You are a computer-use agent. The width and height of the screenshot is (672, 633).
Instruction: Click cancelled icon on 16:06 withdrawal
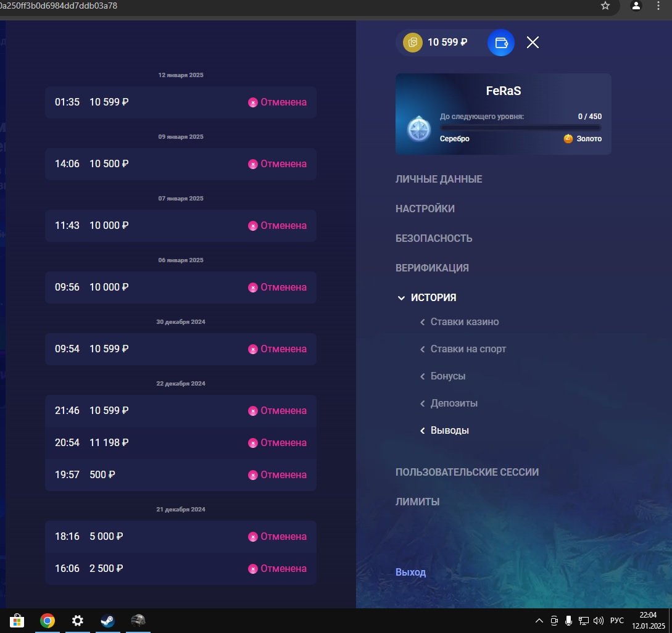tap(253, 569)
